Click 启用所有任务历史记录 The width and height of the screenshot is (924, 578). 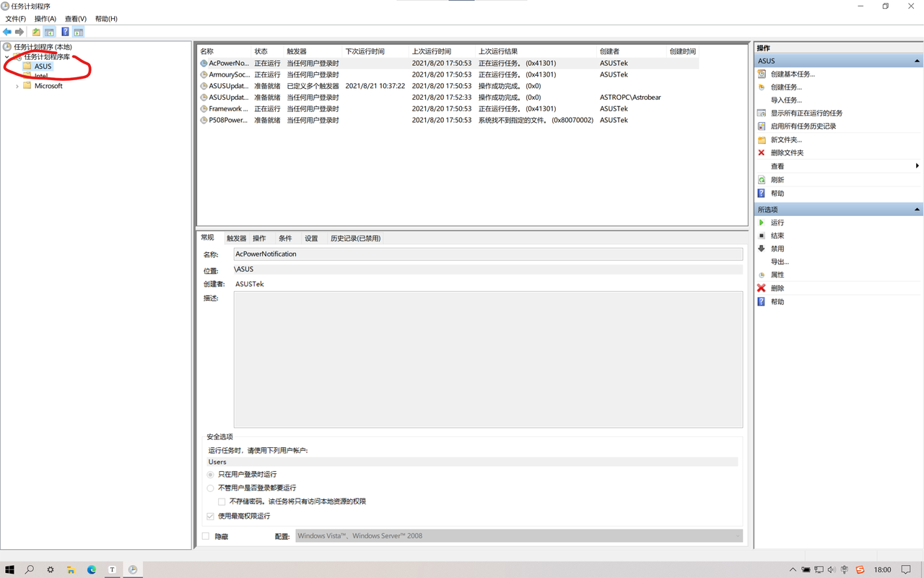click(803, 126)
